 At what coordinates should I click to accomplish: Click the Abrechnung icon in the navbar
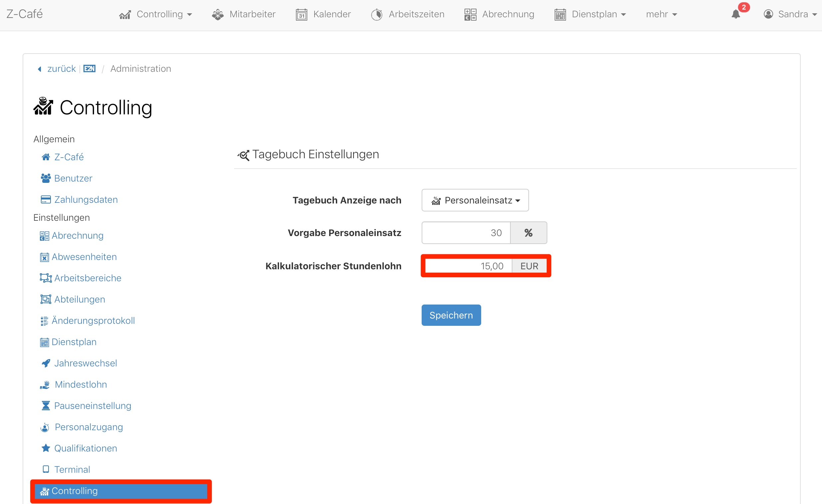click(471, 15)
